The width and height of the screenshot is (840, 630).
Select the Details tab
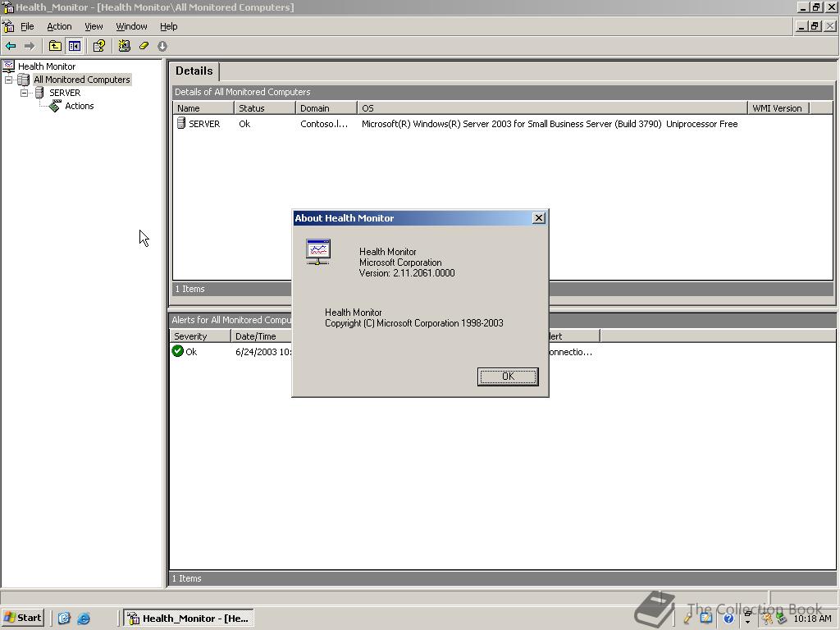point(194,71)
